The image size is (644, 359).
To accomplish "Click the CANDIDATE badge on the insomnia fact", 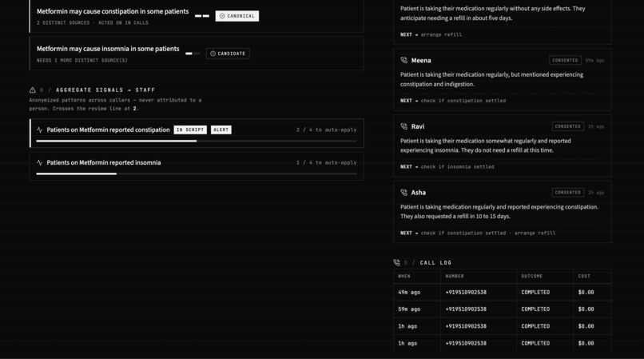I will point(228,54).
